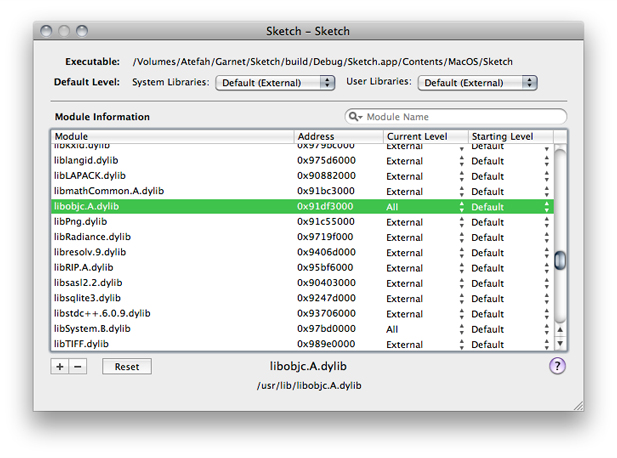Focus the Module Name search field

point(456,117)
